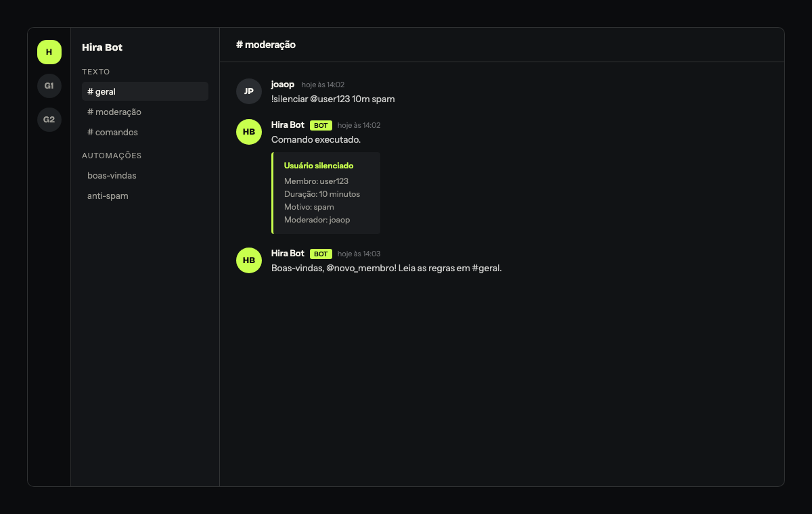Open the HB avatar beside Boas-vindas message

(x=249, y=260)
